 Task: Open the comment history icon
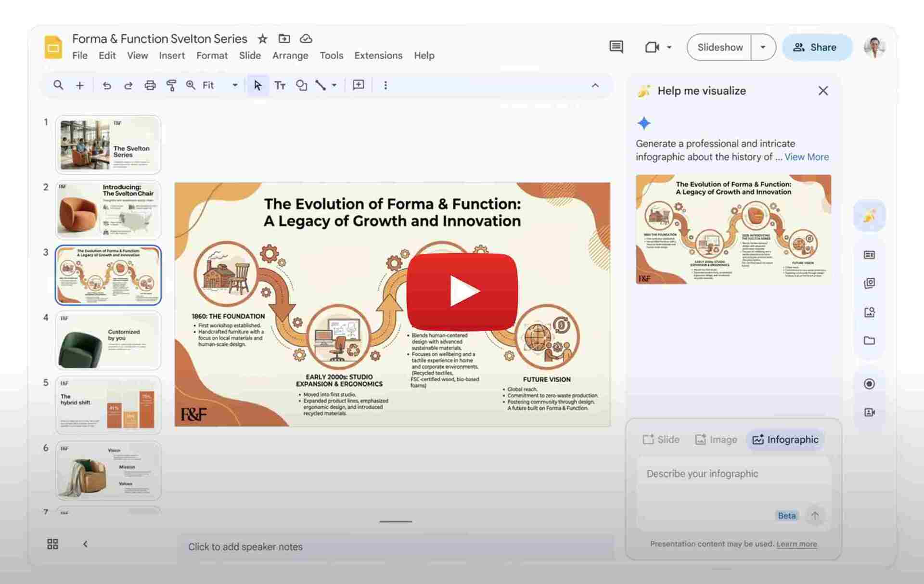616,47
